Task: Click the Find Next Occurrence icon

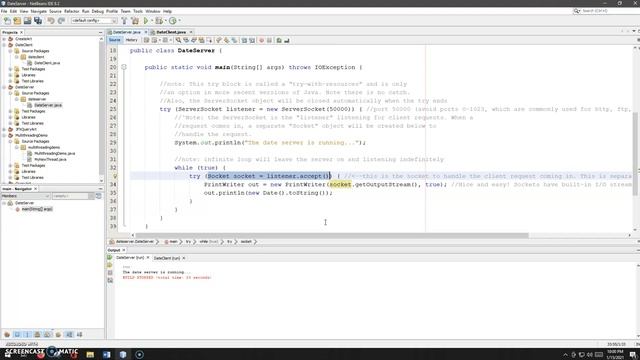Action: tap(194, 40)
